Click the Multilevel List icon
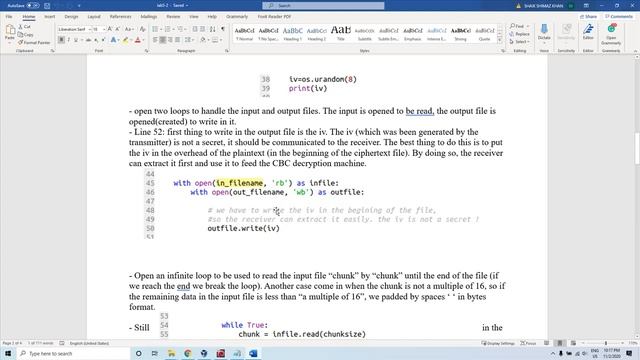The image size is (640, 360). [x=180, y=29]
